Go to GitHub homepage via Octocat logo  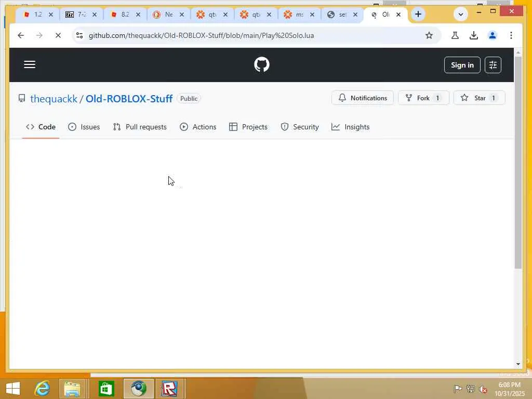point(262,64)
